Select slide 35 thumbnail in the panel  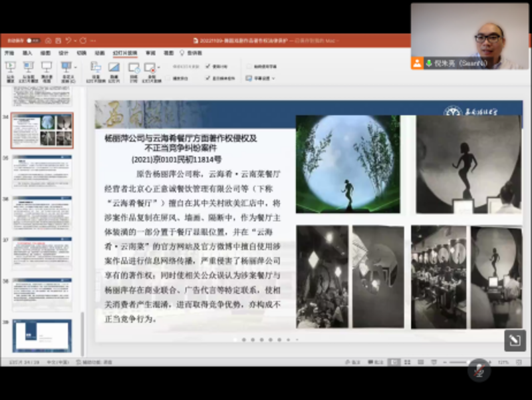pyautogui.click(x=42, y=172)
